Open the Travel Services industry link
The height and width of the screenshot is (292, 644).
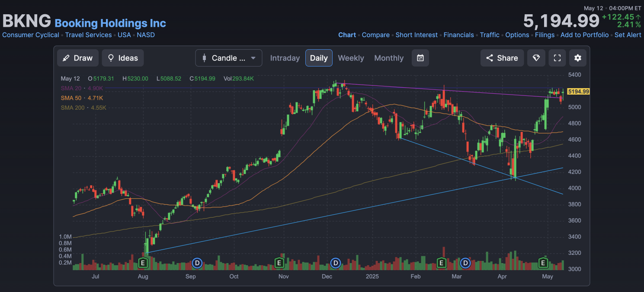[88, 35]
